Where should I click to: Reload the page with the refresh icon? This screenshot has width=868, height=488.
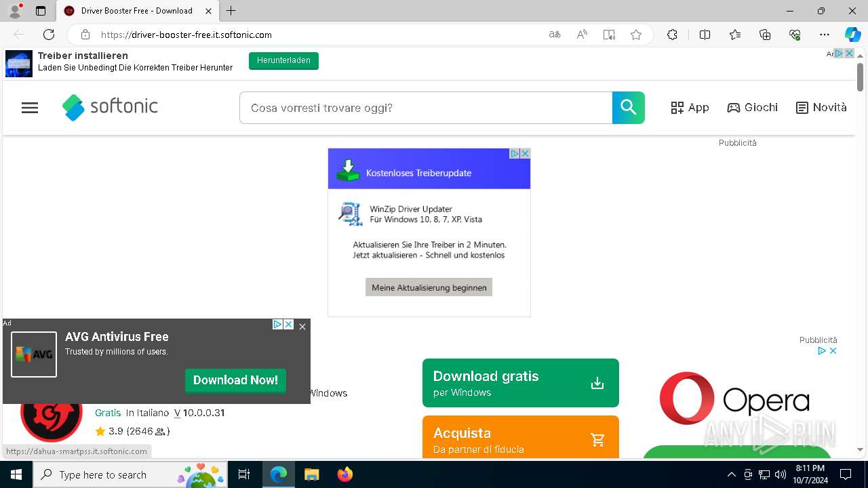tap(49, 35)
